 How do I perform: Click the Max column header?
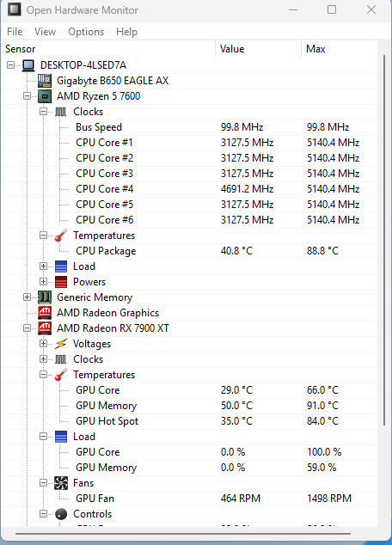click(340, 49)
